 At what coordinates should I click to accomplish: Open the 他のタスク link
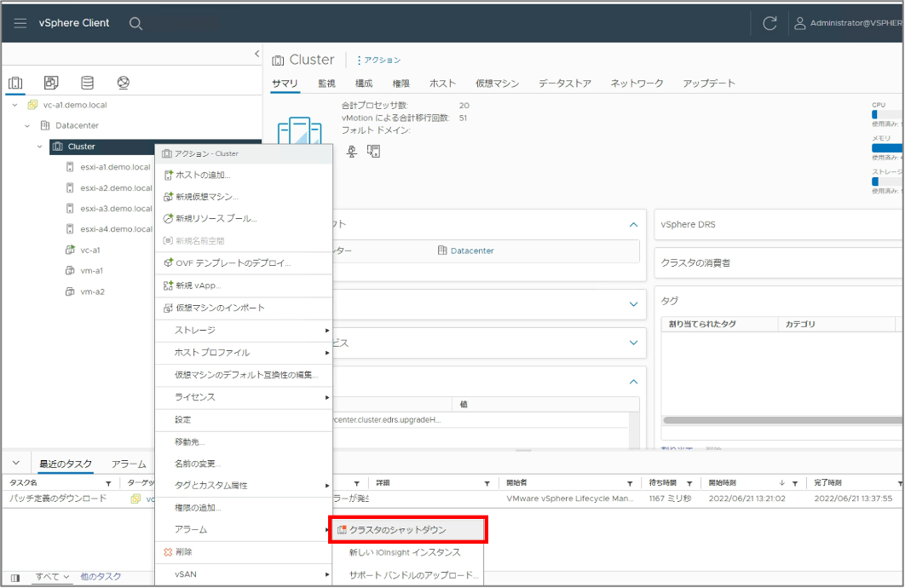[x=101, y=576]
